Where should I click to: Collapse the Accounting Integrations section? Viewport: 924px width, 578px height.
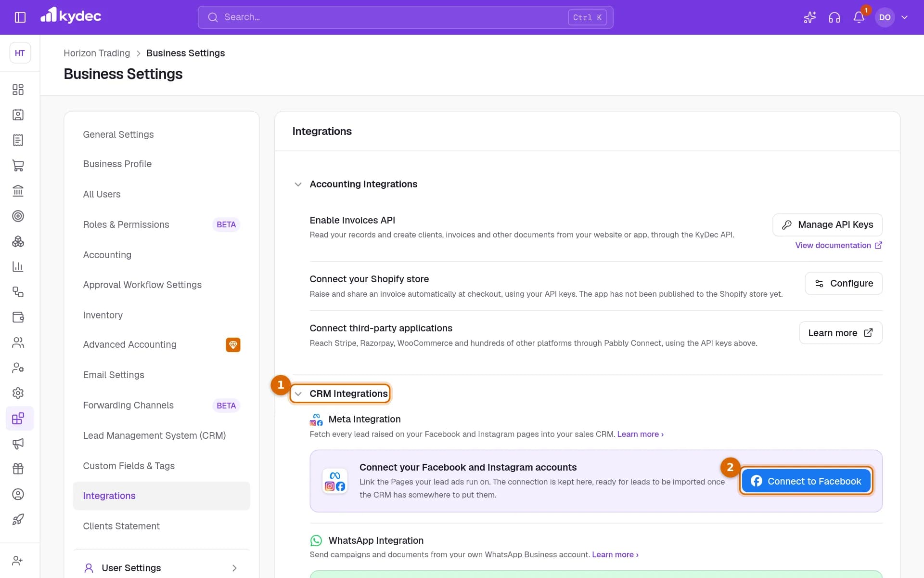298,184
